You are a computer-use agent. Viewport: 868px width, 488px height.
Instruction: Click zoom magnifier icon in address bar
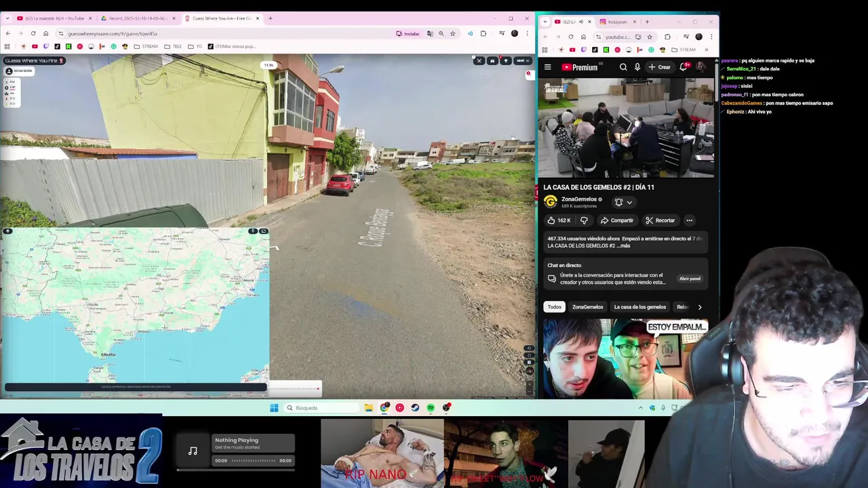tap(441, 33)
